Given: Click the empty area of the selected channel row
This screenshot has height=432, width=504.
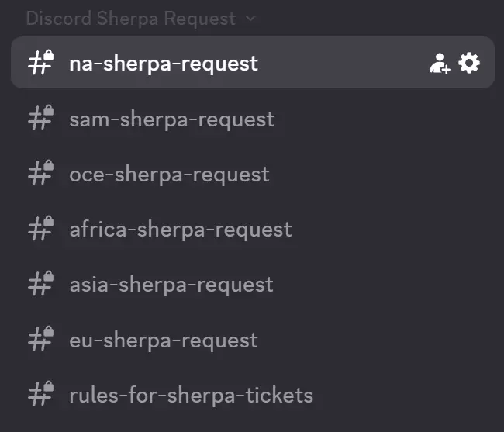Looking at the screenshot, I should coord(341,63).
